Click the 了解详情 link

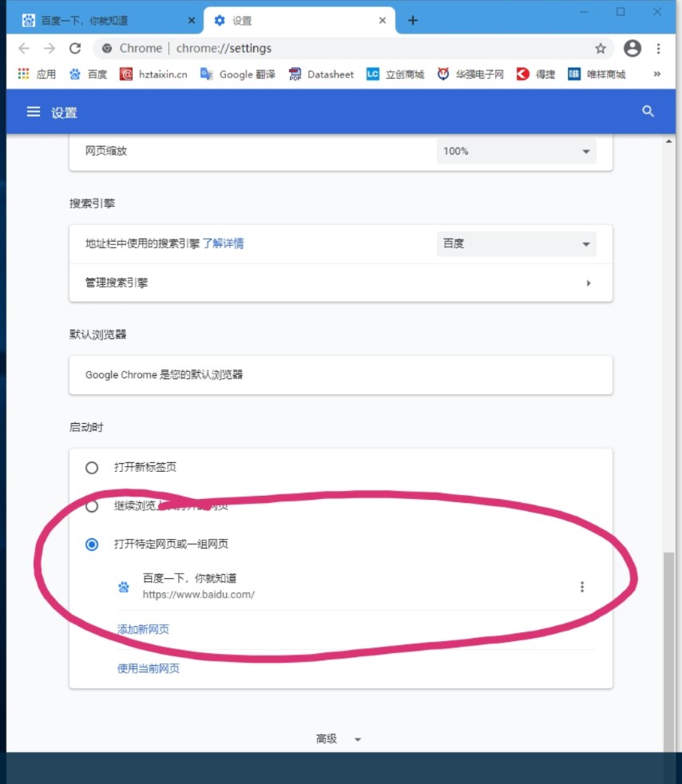pos(223,244)
